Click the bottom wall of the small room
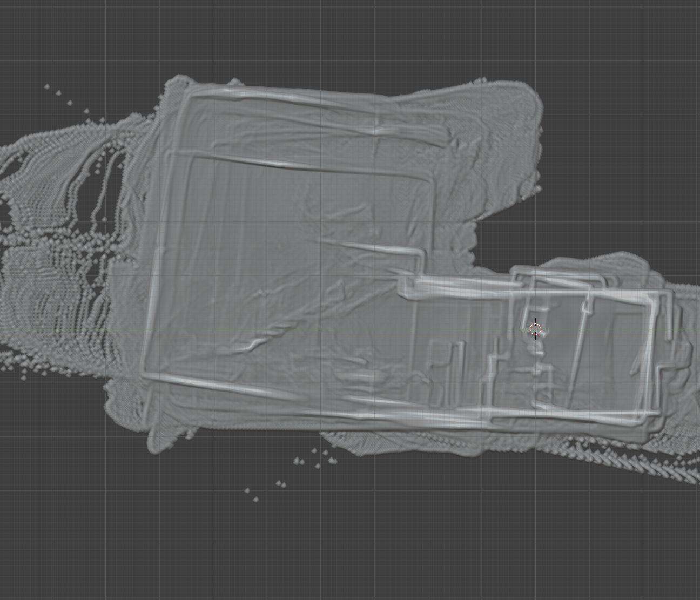The width and height of the screenshot is (700, 600). [567, 416]
